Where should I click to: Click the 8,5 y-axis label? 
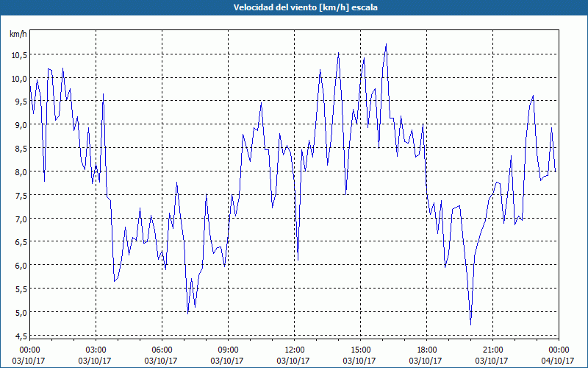click(x=21, y=149)
